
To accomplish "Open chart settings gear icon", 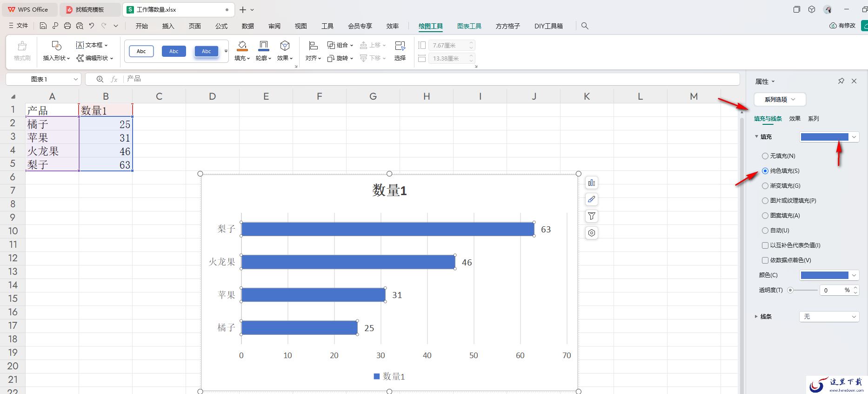I will click(591, 233).
